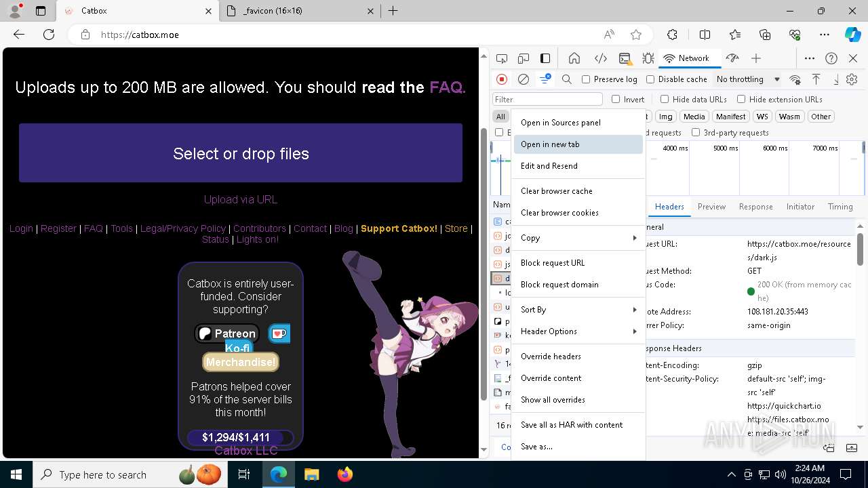This screenshot has width=868, height=488.
Task: Open the DevTools Welcome home tab
Action: point(574,58)
